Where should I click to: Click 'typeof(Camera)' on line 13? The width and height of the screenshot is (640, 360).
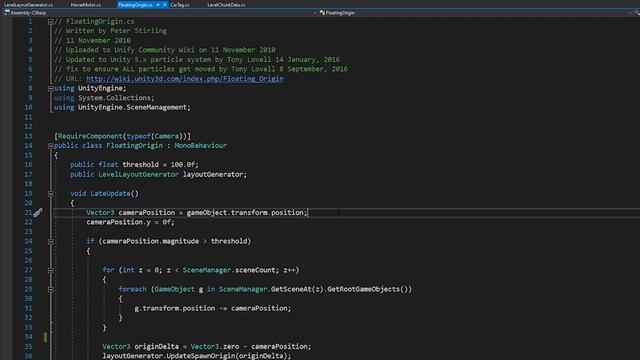[x=155, y=136]
